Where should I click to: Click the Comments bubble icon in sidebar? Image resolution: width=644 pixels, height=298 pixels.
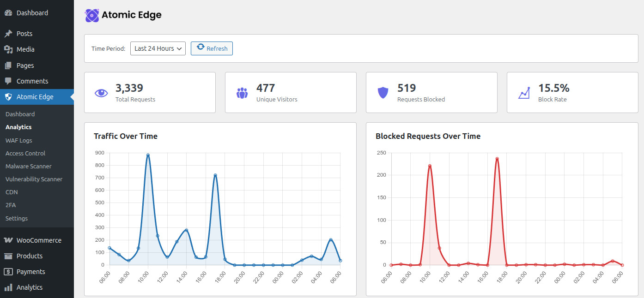pos(8,81)
